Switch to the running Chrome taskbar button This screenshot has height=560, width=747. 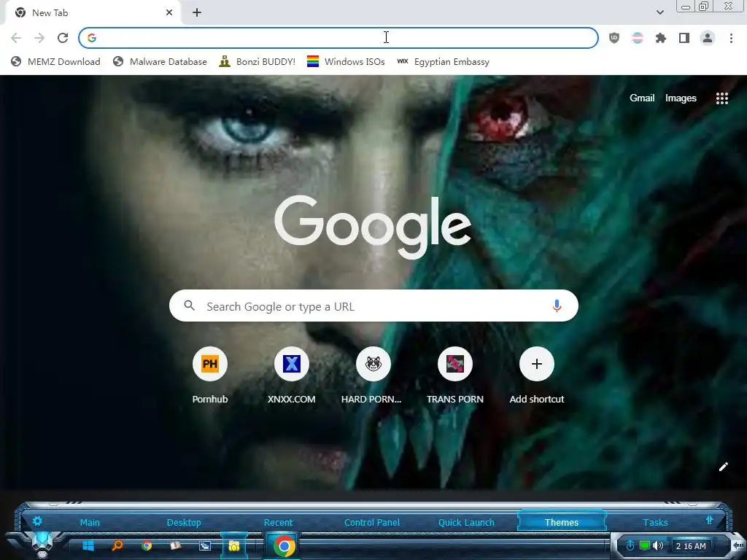[x=284, y=545]
